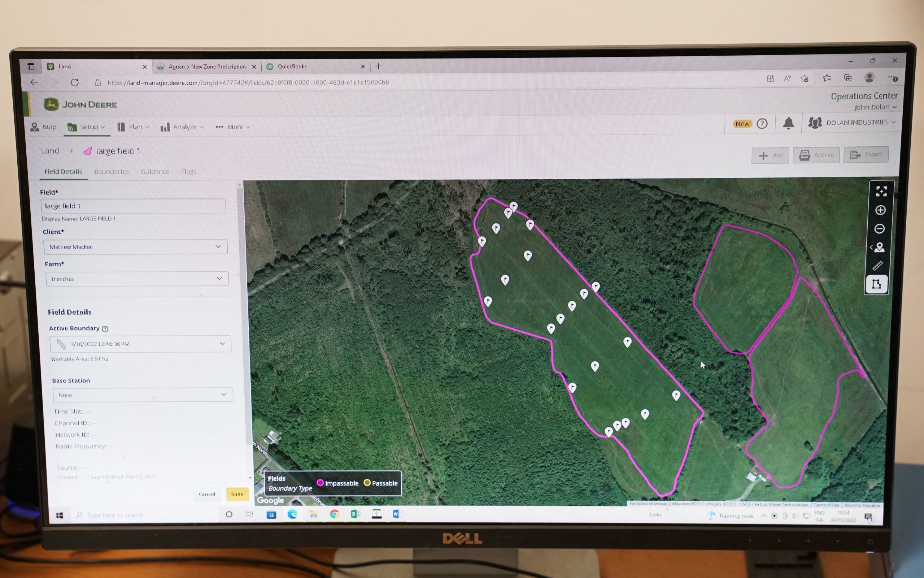Click the fullscreen map expand icon
Screen dimensions: 924x578
[881, 191]
